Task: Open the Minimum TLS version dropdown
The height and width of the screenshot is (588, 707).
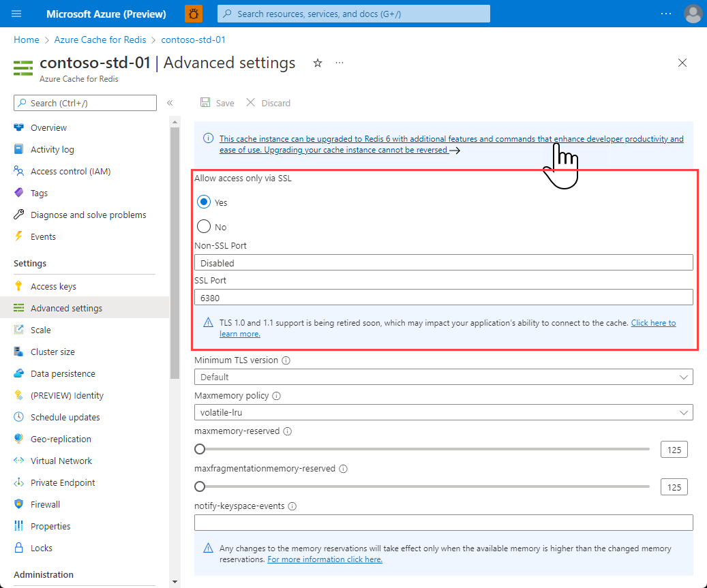Action: (x=683, y=377)
